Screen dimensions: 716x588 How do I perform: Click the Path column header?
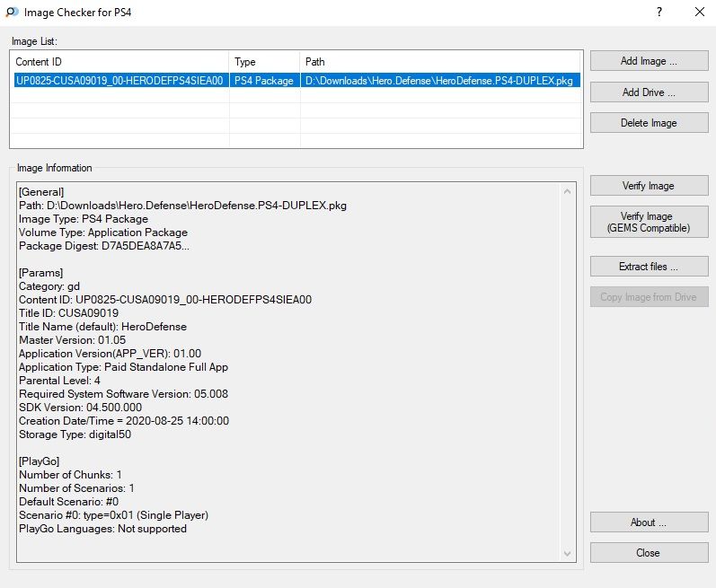pos(440,62)
